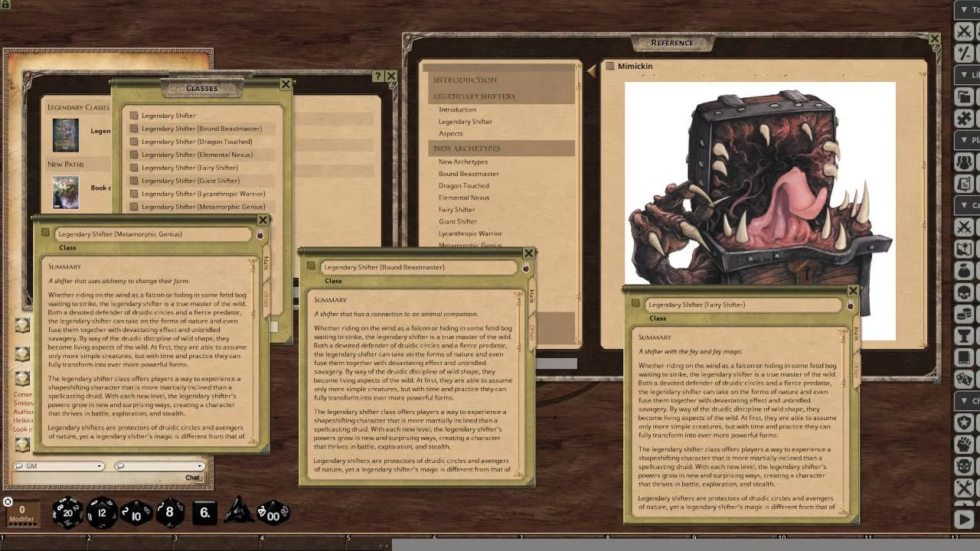Open the clenched fist sidebar icon
Screen dimensions: 980x551
click(965, 444)
